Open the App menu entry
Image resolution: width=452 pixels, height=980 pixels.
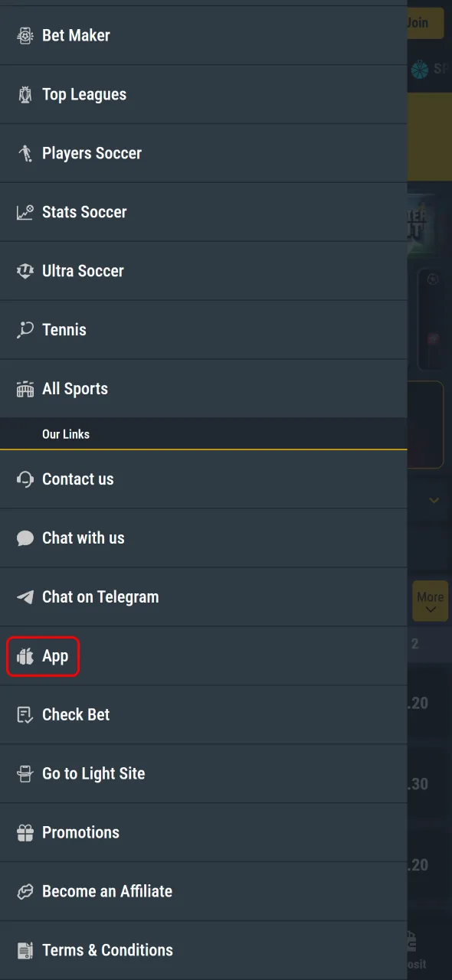42,656
